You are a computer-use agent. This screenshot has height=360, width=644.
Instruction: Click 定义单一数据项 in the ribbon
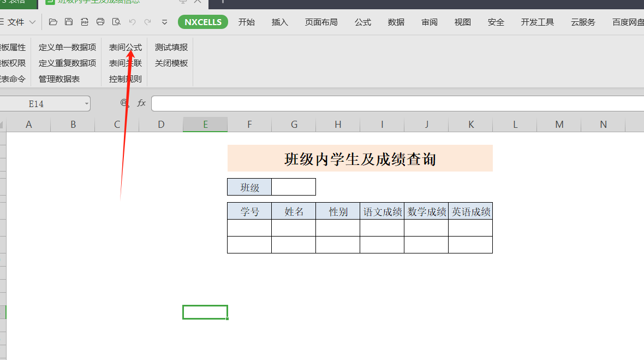67,48
